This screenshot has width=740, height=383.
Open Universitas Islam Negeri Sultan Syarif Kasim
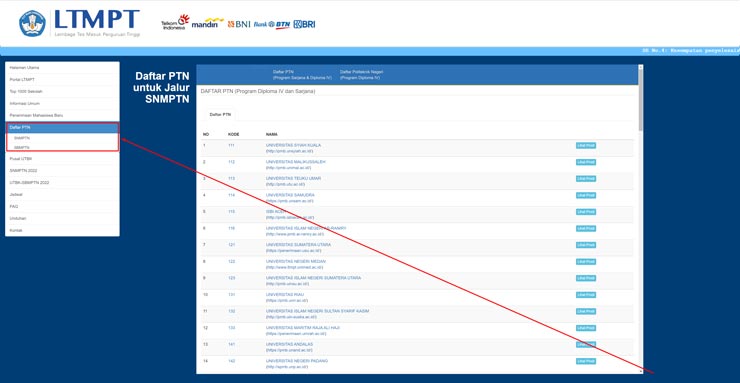(317, 311)
